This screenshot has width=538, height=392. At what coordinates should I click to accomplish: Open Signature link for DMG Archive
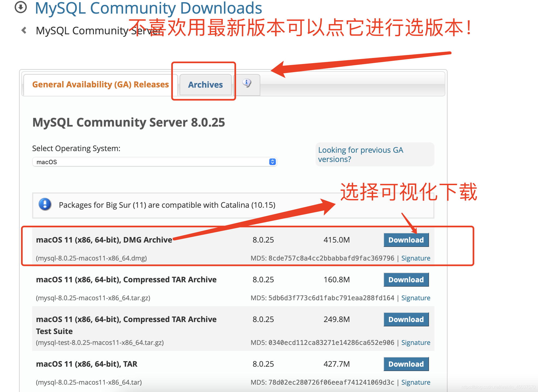[x=416, y=258]
